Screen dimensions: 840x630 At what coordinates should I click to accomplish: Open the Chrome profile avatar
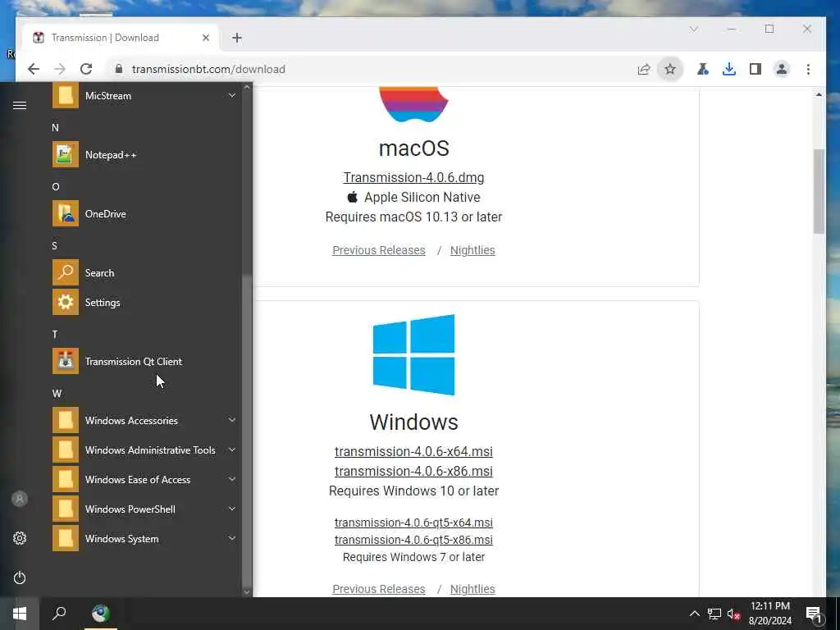click(x=782, y=69)
